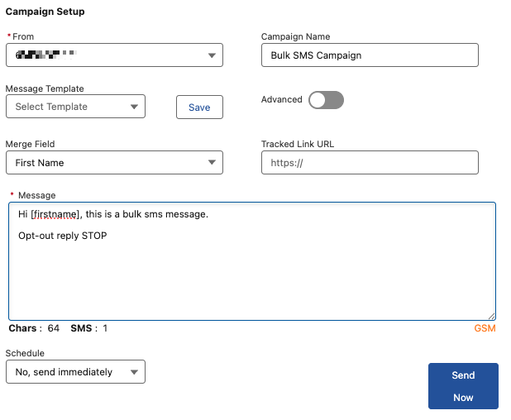Click the Chars count indicator

(34, 328)
